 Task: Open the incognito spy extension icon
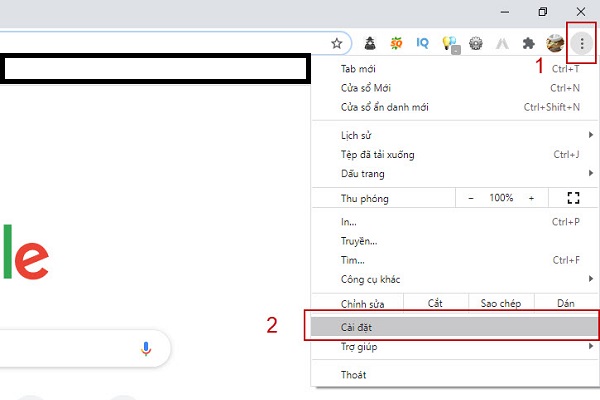pos(370,43)
